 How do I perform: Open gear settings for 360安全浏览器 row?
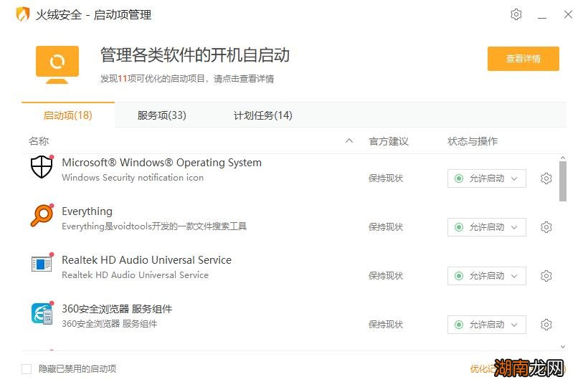[x=546, y=325]
